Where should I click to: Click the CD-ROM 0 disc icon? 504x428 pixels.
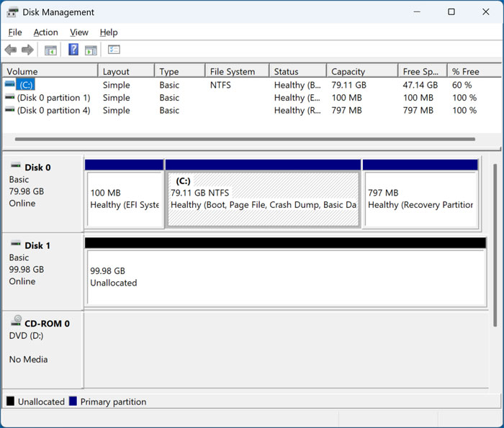pyautogui.click(x=16, y=321)
